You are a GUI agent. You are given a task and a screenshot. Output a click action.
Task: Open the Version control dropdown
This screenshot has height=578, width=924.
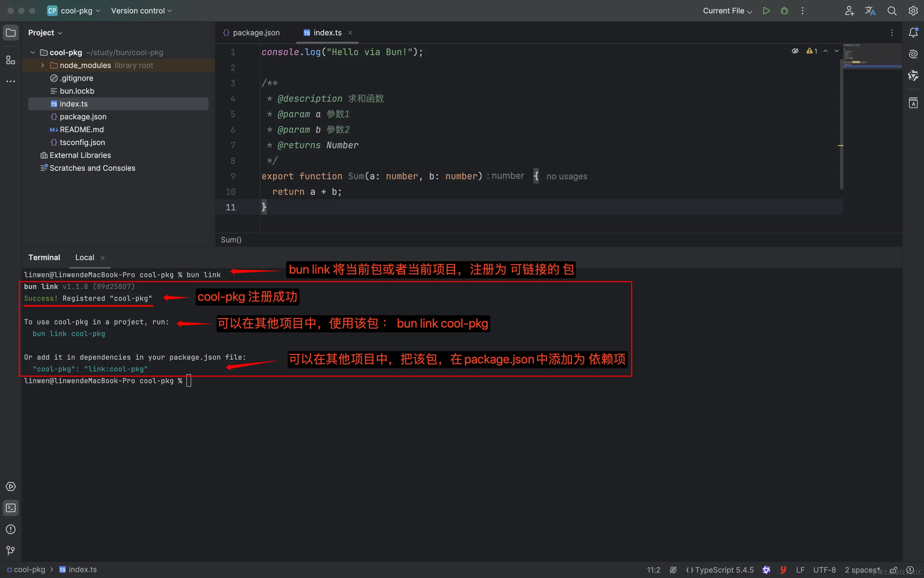(x=141, y=11)
